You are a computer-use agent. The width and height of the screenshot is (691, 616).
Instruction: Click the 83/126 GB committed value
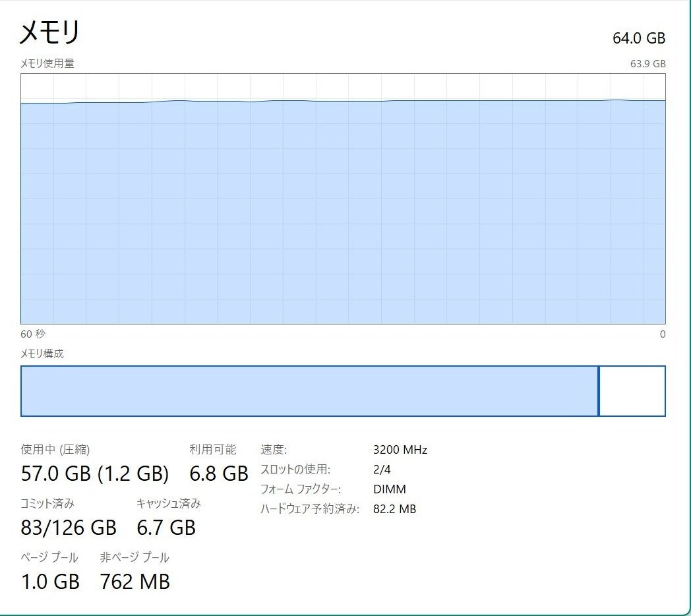pos(69,528)
